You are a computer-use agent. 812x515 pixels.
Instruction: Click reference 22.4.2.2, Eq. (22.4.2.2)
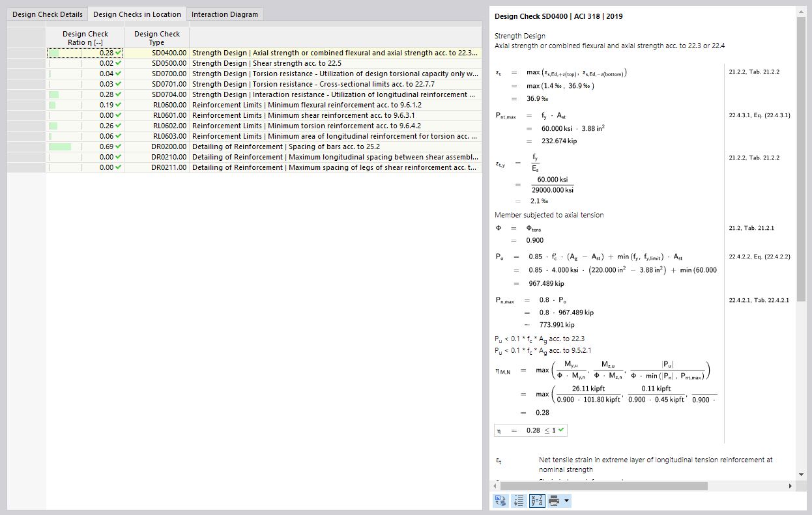(x=759, y=257)
